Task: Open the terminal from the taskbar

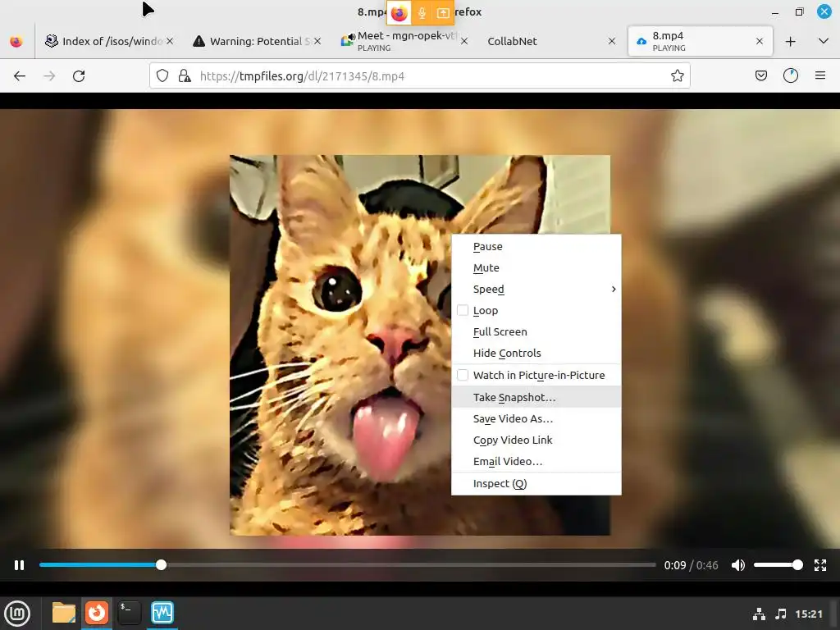Action: pos(129,613)
